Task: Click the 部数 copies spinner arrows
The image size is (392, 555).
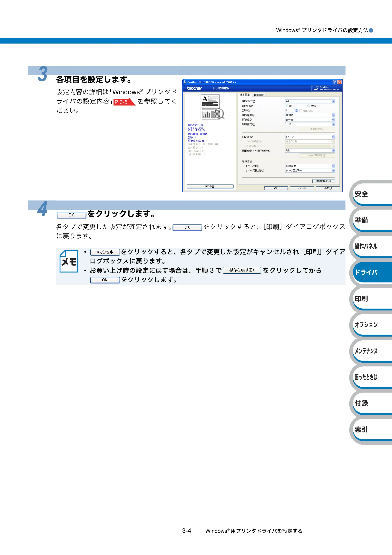Action: tap(296, 110)
